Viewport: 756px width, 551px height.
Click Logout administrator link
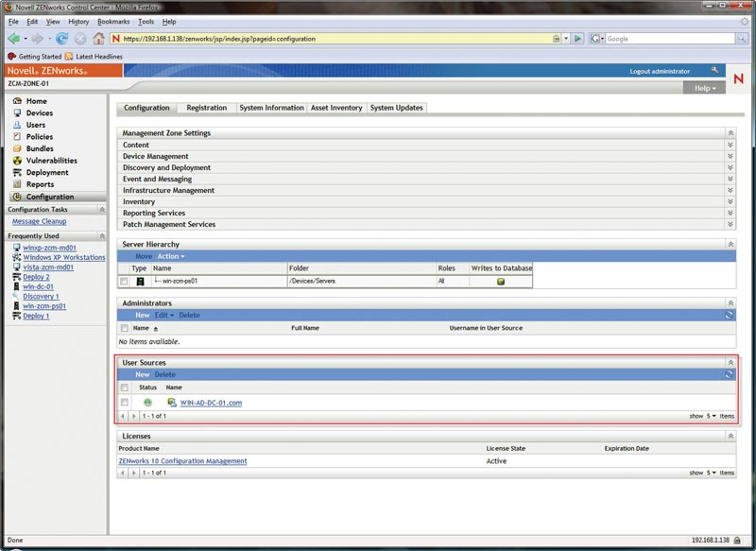pyautogui.click(x=660, y=71)
